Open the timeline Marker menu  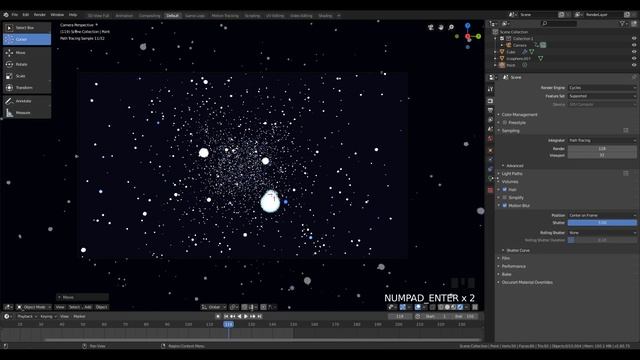79,316
